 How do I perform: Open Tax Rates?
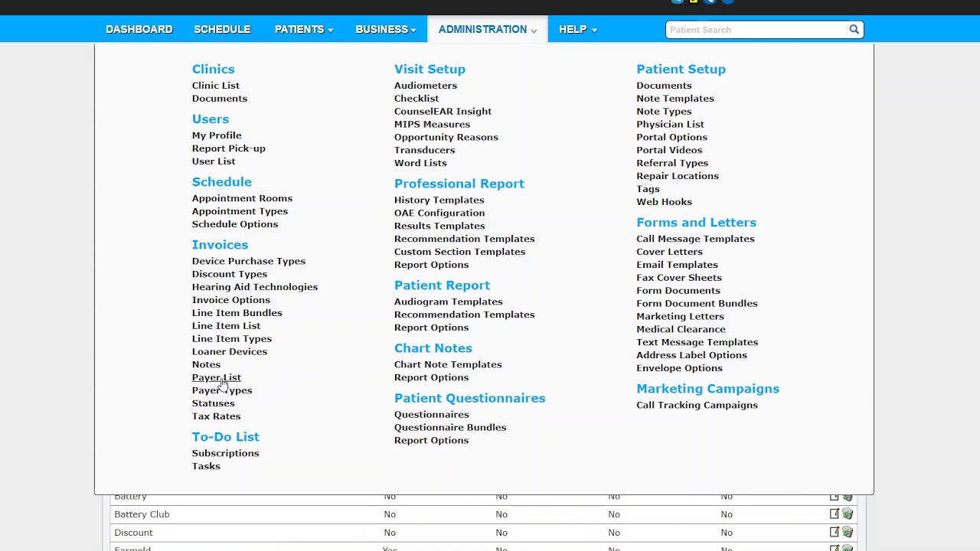point(216,417)
